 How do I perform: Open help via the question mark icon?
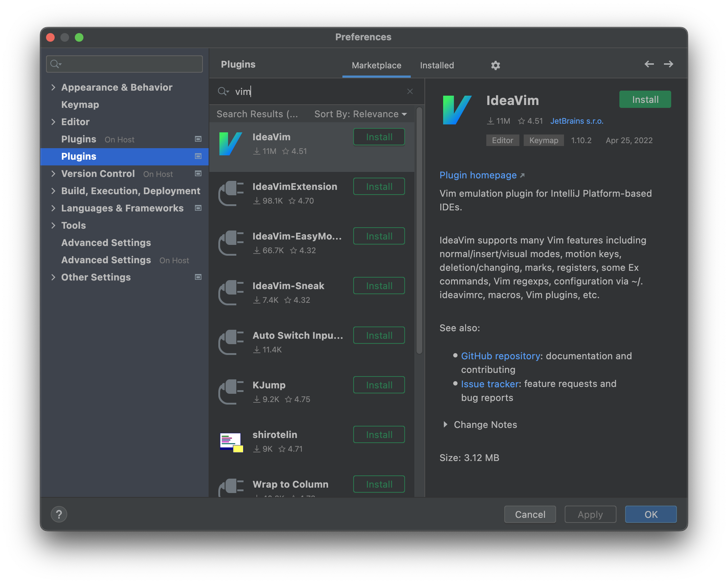click(x=59, y=514)
